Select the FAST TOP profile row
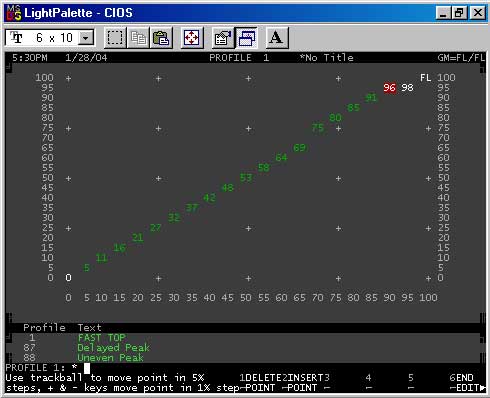The height and width of the screenshot is (398, 490). [x=245, y=338]
